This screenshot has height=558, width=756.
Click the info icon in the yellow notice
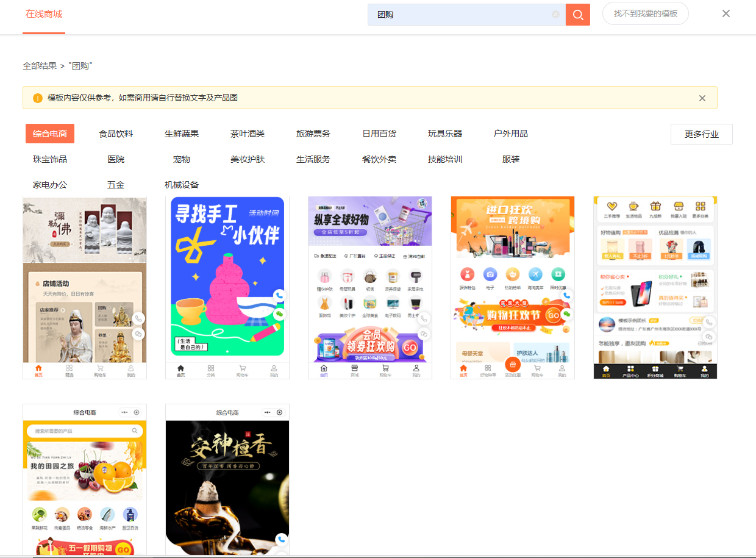tap(38, 98)
